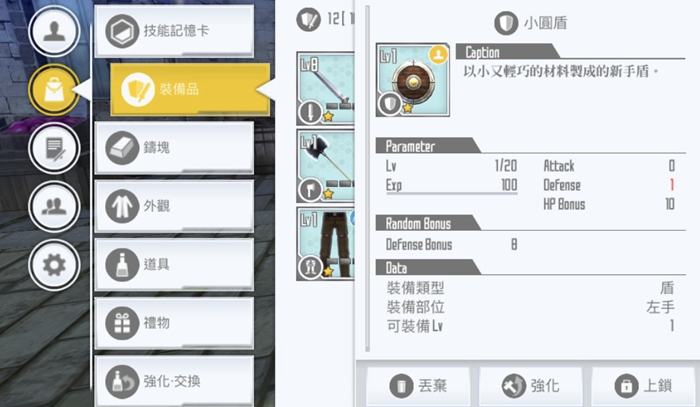Open the settings gear sidebar icon

(54, 265)
